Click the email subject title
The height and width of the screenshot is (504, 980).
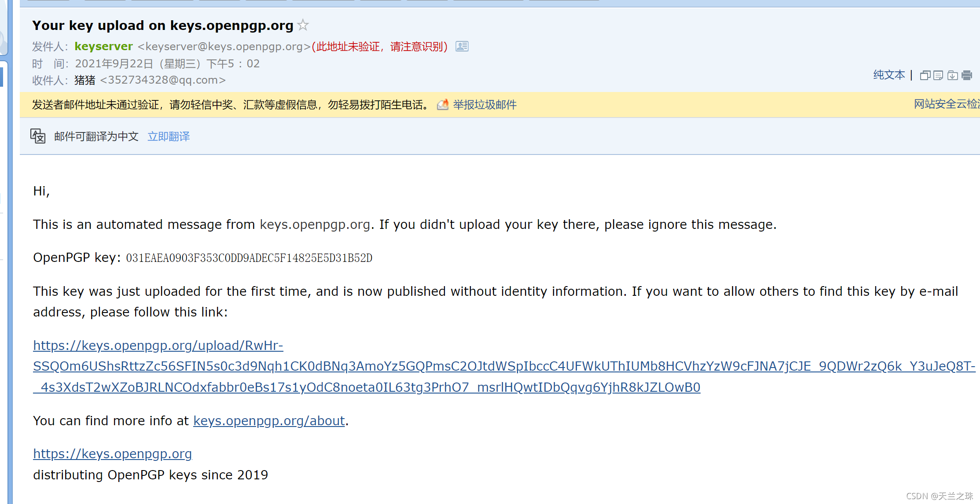162,26
